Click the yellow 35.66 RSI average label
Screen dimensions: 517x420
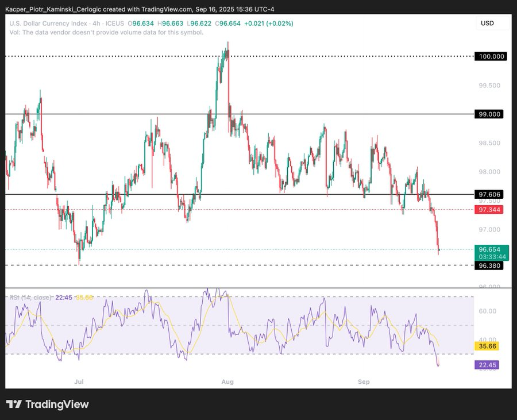pyautogui.click(x=487, y=346)
